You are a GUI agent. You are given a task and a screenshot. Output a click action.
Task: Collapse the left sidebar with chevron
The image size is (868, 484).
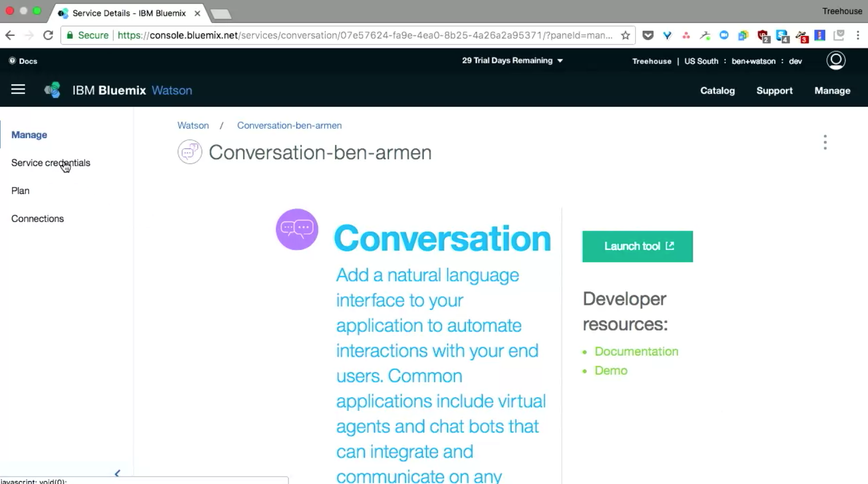(x=117, y=473)
